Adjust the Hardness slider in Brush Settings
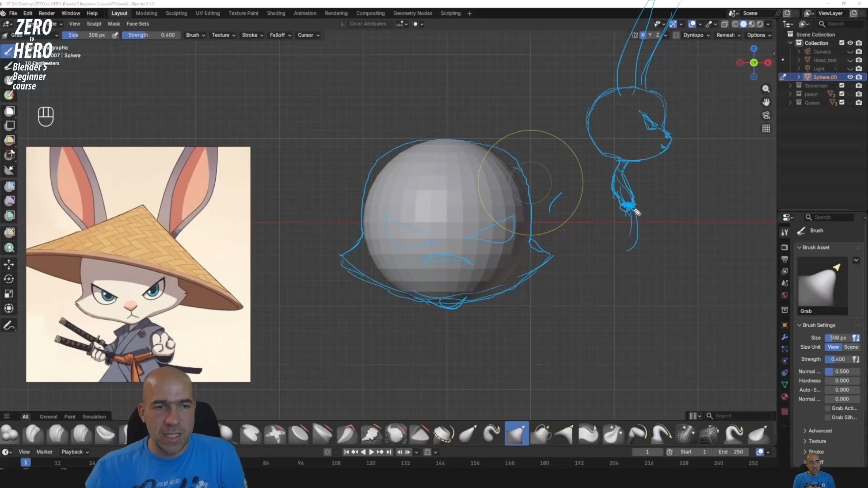Viewport: 868px width, 488px height. point(842,381)
